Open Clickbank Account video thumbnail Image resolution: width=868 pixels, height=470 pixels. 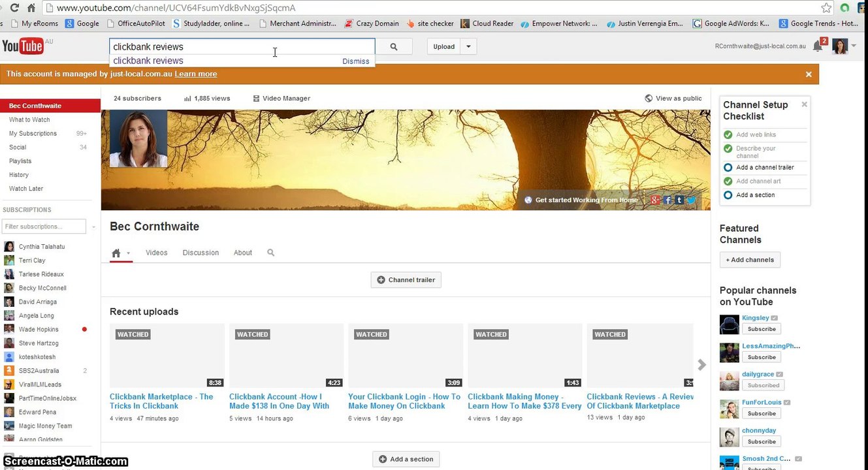[286, 356]
